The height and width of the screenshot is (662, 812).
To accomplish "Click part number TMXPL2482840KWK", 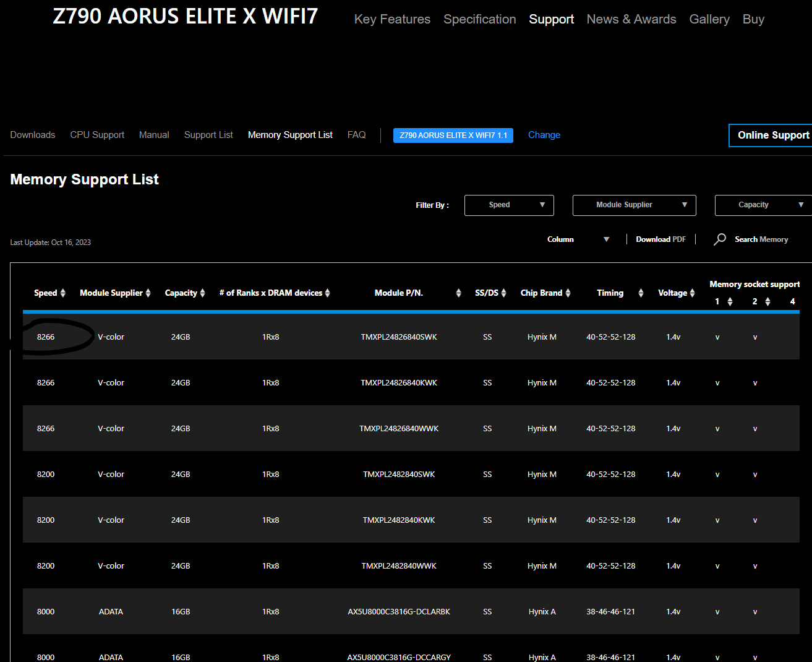I will point(399,520).
